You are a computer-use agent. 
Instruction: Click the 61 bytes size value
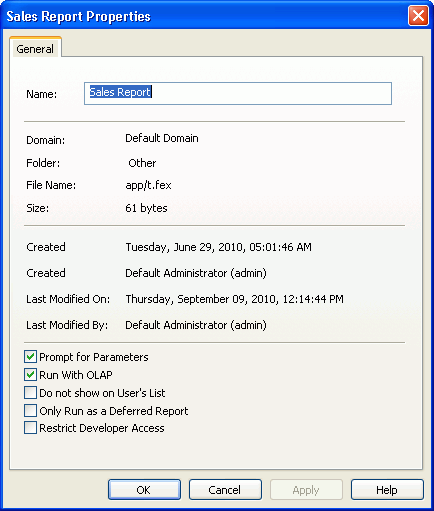146,208
